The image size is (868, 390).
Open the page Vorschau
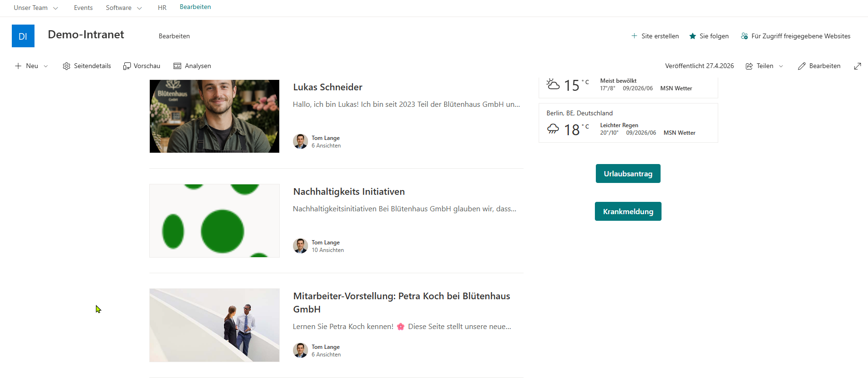(x=142, y=66)
